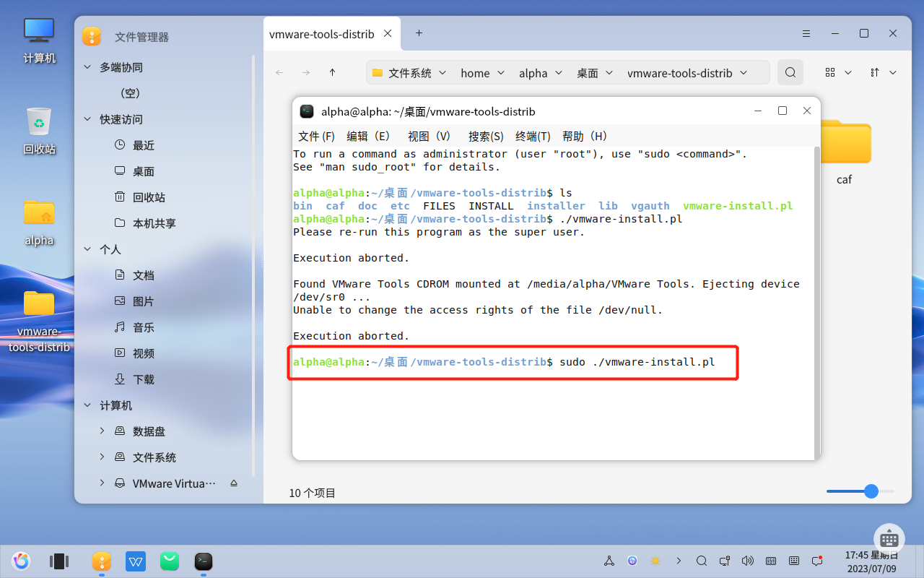Select the caf folder in file manager
The height and width of the screenshot is (578, 924).
[x=845, y=153]
